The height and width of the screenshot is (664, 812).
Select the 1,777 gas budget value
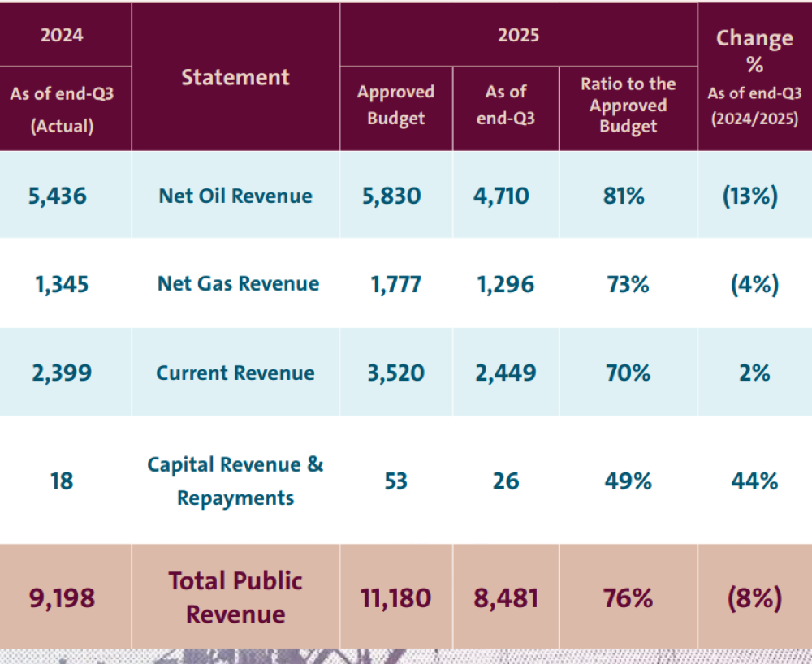click(x=396, y=284)
